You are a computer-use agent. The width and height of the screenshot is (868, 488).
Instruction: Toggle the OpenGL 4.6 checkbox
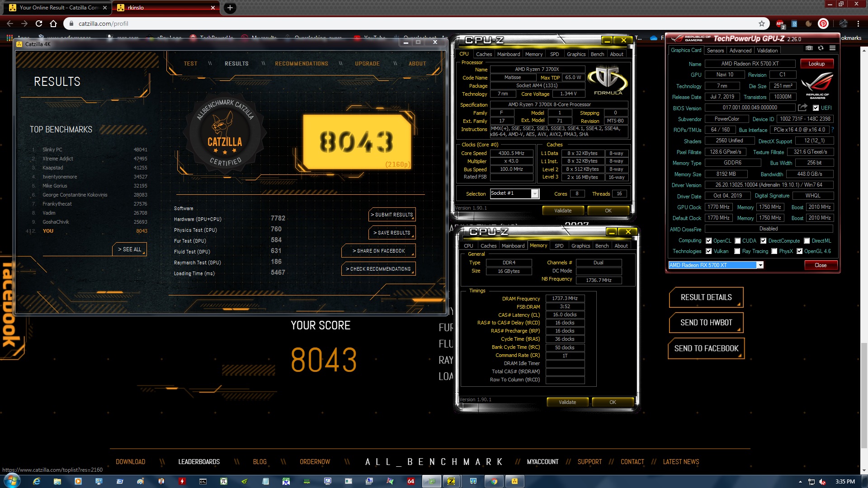coord(800,251)
